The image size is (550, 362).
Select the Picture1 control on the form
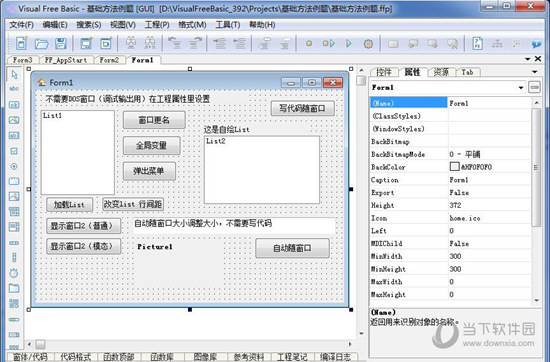coord(178,263)
